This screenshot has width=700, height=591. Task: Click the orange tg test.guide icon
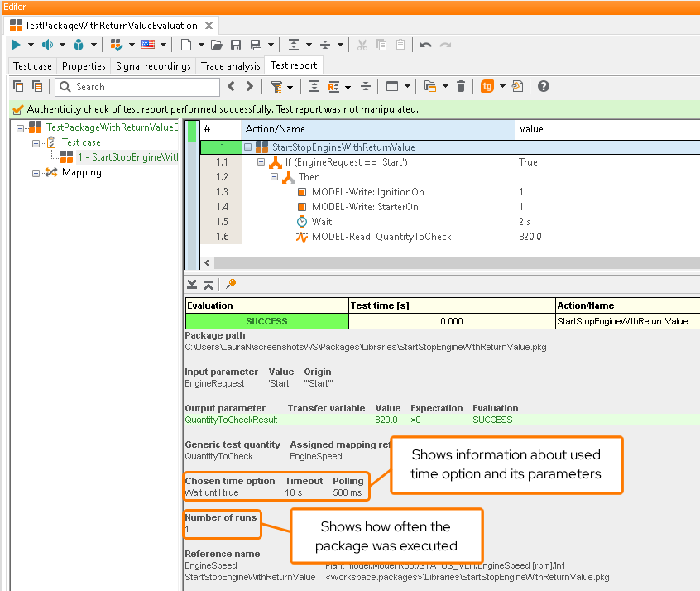(x=487, y=86)
